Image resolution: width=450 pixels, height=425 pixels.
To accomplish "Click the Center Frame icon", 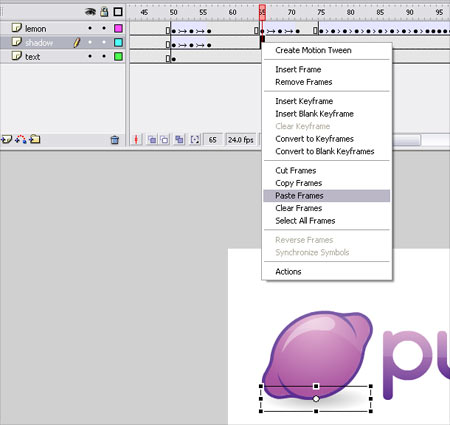I will click(136, 140).
